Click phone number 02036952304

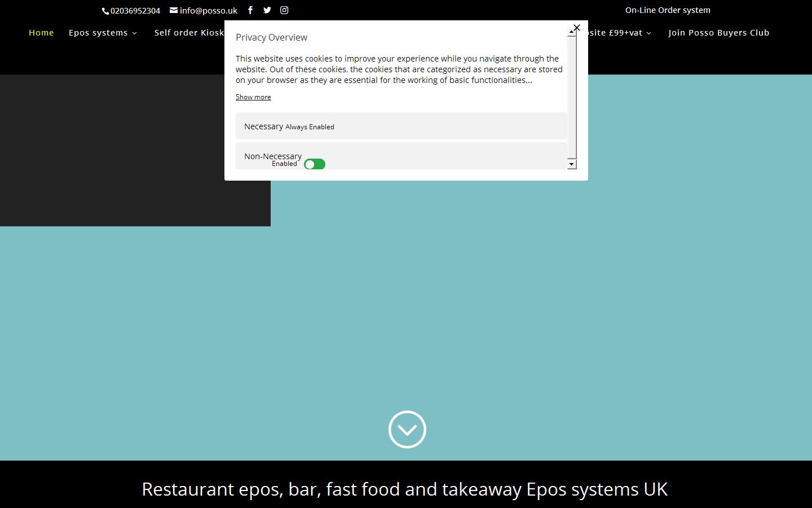point(135,11)
